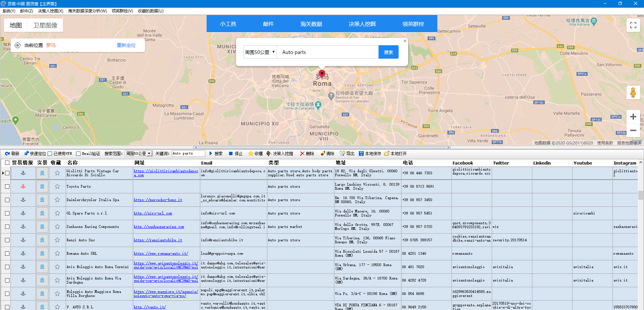Open the https://mercedes-benz.it link
Viewport: 644px width, 310px height.
(158, 200)
